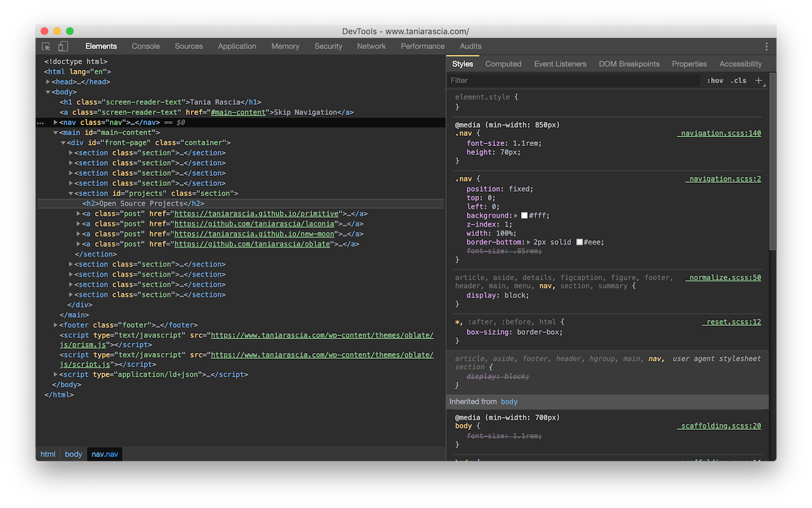Viewport: 812px width, 508px height.
Task: Select the Elements tab
Action: point(101,46)
